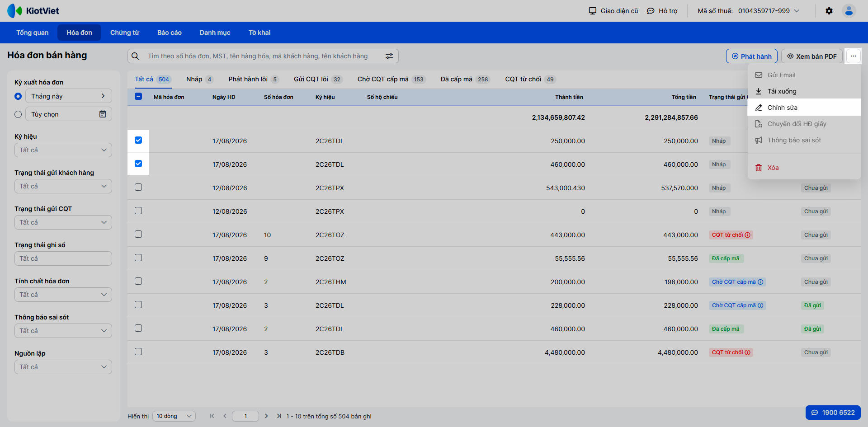The height and width of the screenshot is (427, 868).
Task: Switch to the Nháp tab
Action: tap(199, 79)
